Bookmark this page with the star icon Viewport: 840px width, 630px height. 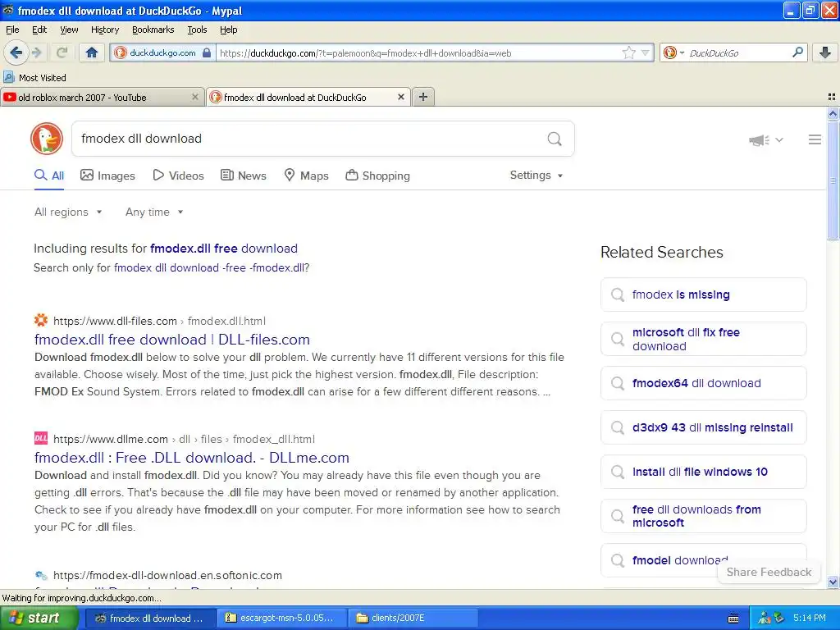tap(628, 52)
